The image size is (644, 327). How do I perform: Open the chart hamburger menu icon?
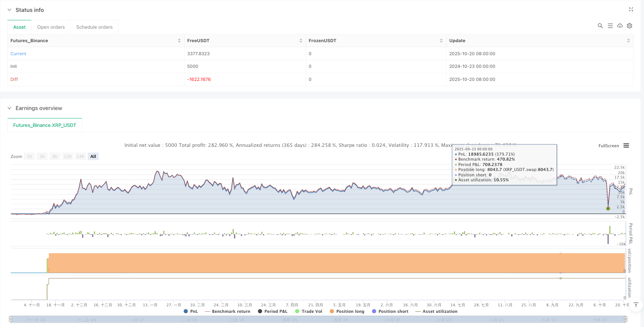click(626, 146)
